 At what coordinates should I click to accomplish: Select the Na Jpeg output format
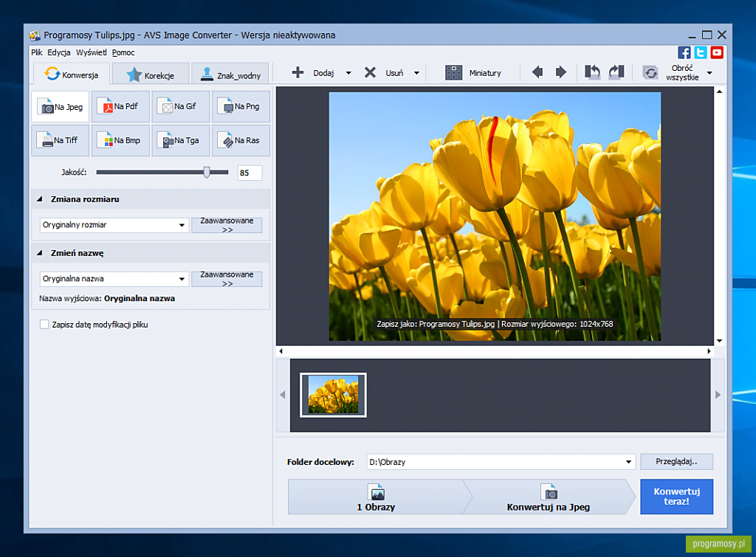click(x=61, y=106)
